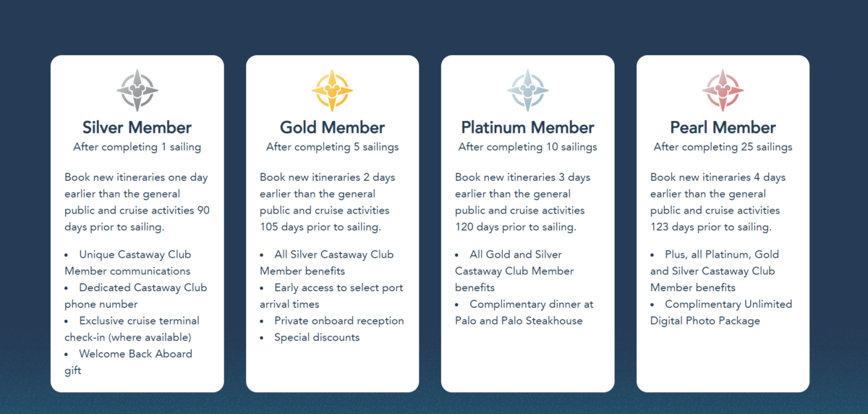Click the Pearl Member compass icon

(x=723, y=90)
